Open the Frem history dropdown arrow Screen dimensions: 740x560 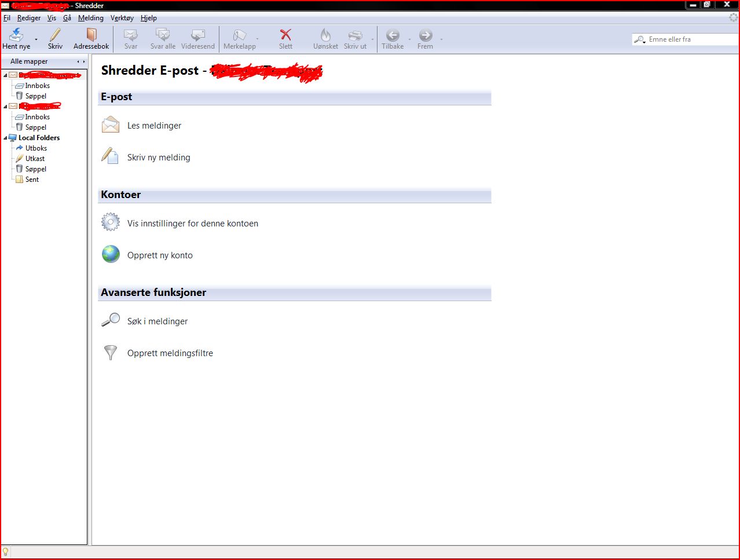441,39
